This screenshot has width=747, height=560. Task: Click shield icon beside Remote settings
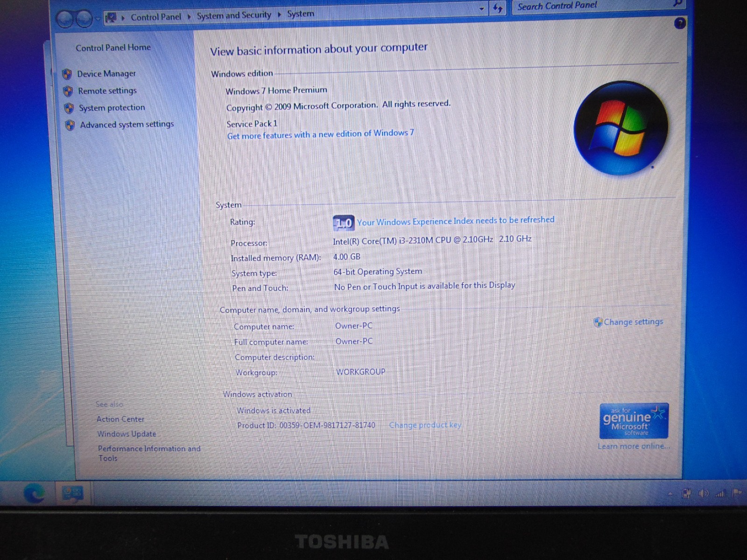click(68, 91)
